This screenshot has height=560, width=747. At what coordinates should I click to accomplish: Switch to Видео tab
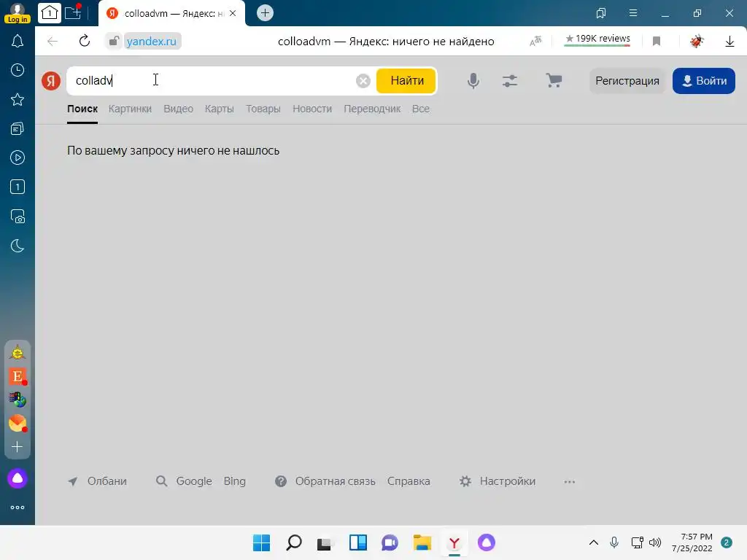click(x=178, y=109)
